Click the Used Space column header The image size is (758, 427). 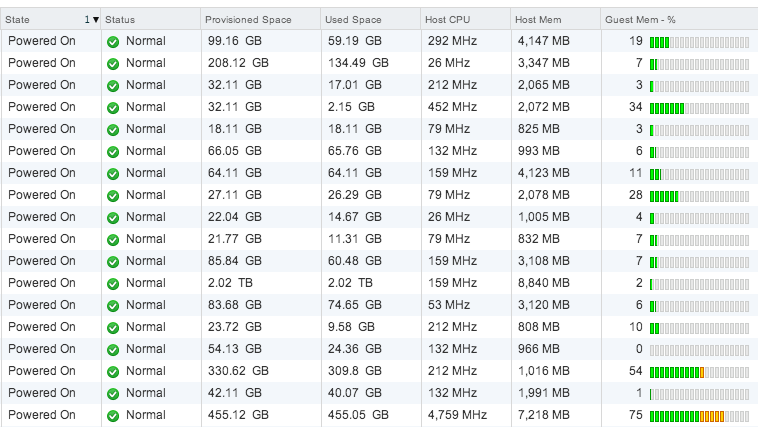pos(370,20)
